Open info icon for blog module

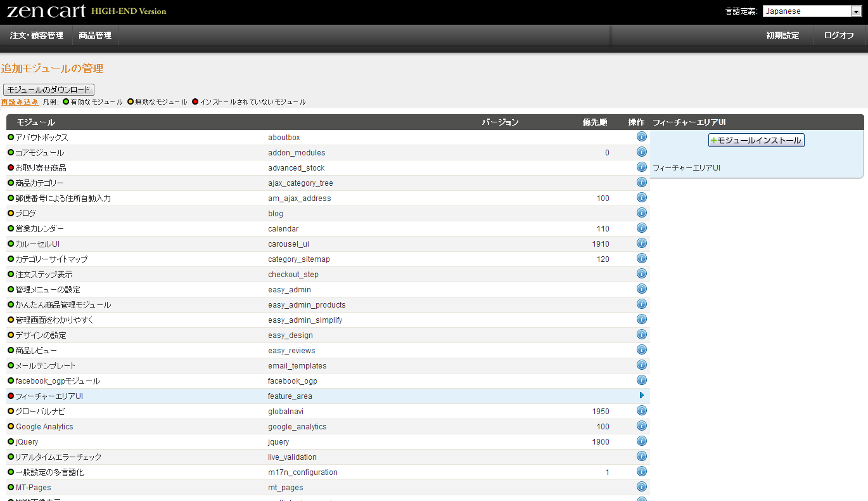[x=641, y=213]
